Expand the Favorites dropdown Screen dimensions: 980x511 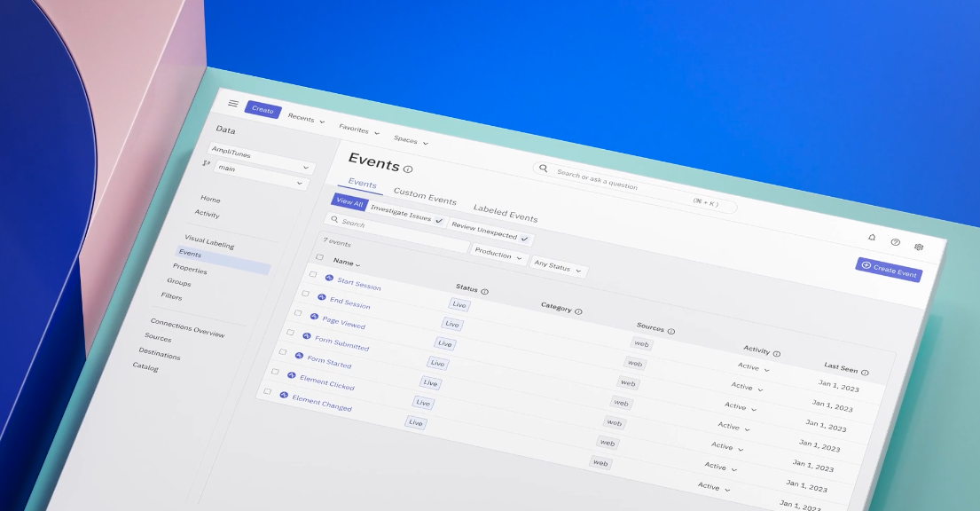(359, 130)
